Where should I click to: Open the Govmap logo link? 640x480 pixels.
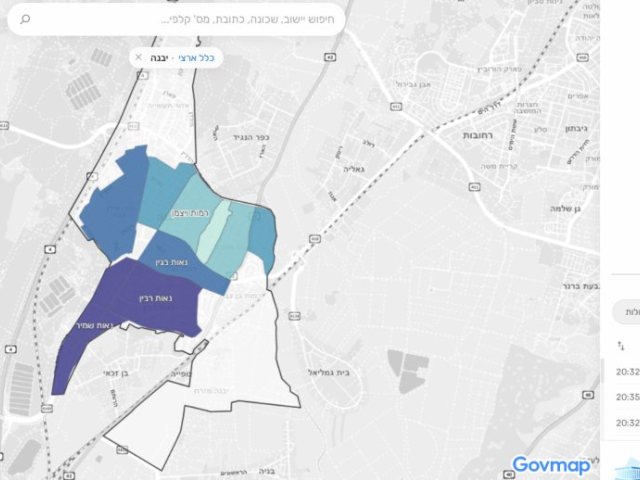pyautogui.click(x=551, y=465)
